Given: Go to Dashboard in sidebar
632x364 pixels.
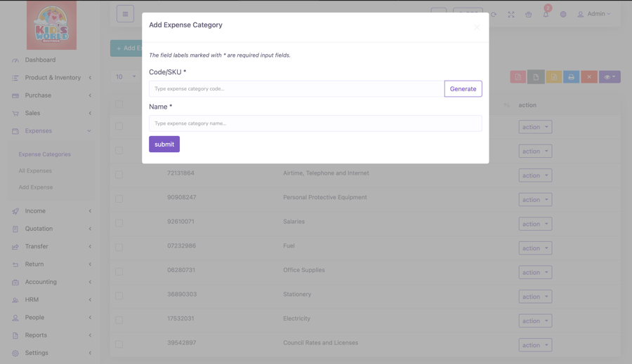Looking at the screenshot, I should click(x=40, y=60).
